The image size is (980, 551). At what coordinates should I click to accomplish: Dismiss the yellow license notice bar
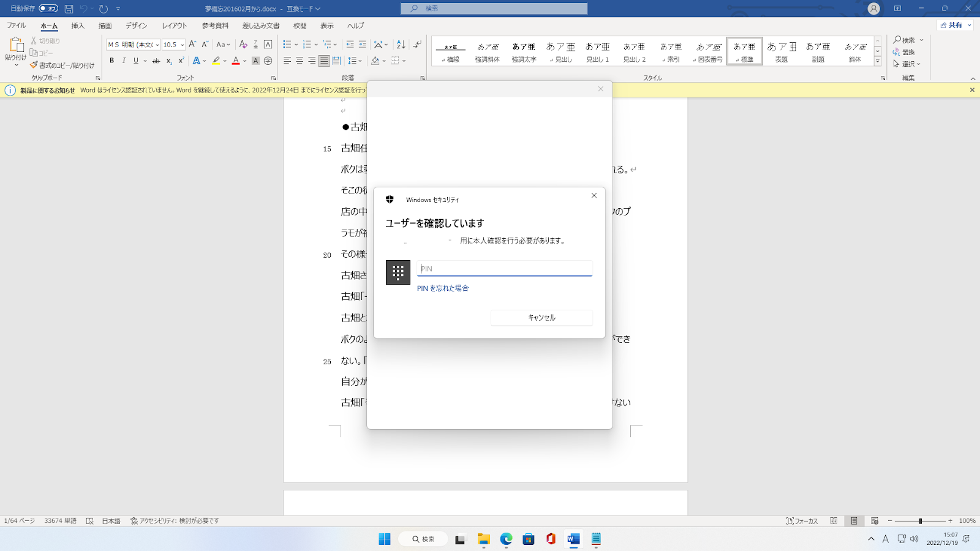tap(972, 90)
